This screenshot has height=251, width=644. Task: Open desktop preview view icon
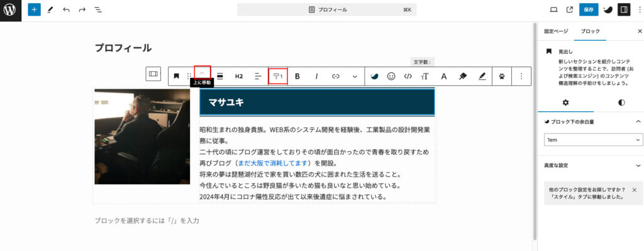553,9
